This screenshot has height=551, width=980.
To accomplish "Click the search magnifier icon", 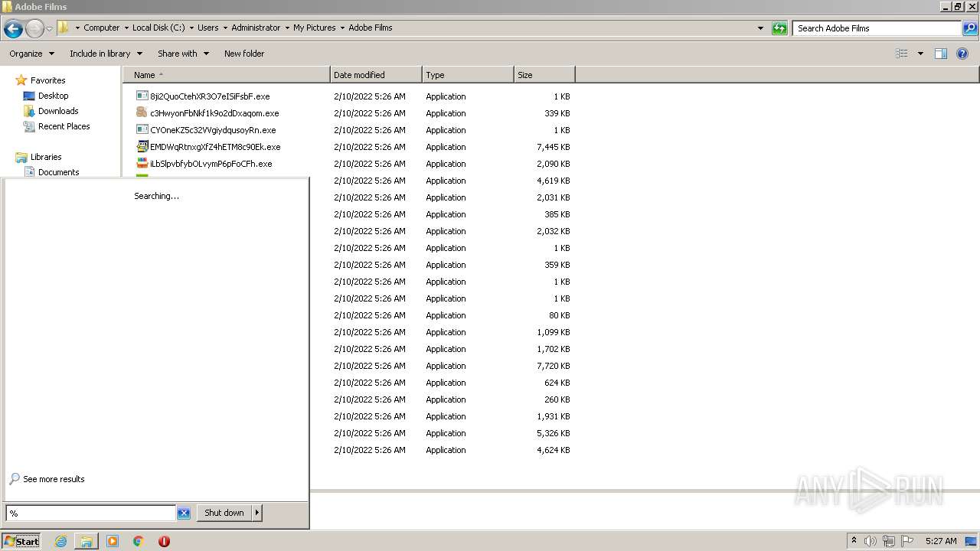I will click(x=969, y=28).
